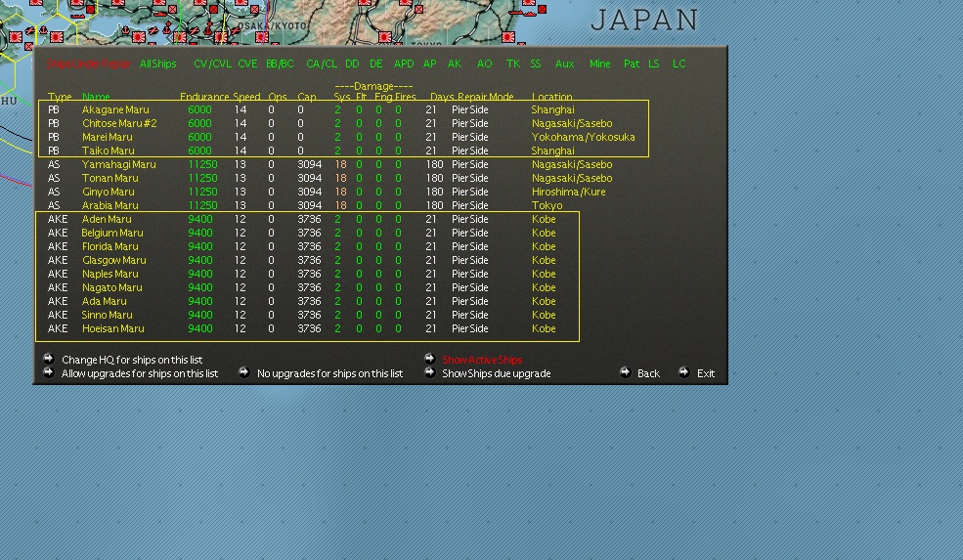Filter list by APD ships
The image size is (963, 560).
click(x=404, y=64)
